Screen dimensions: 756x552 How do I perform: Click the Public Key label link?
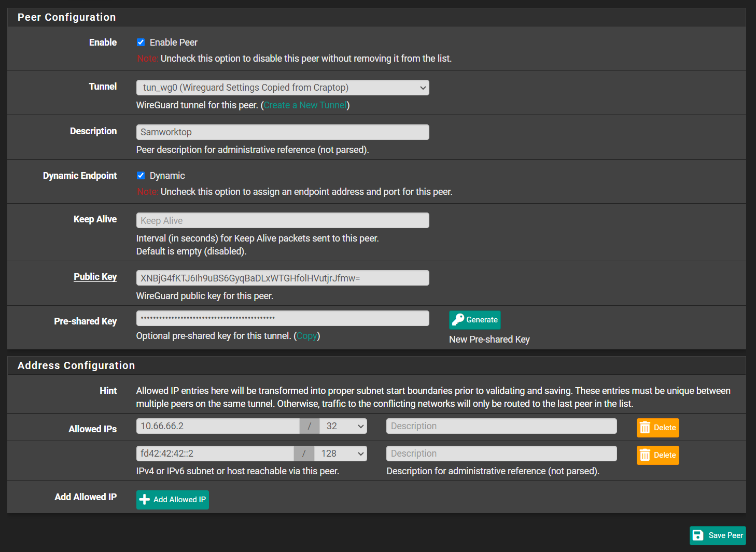point(95,277)
